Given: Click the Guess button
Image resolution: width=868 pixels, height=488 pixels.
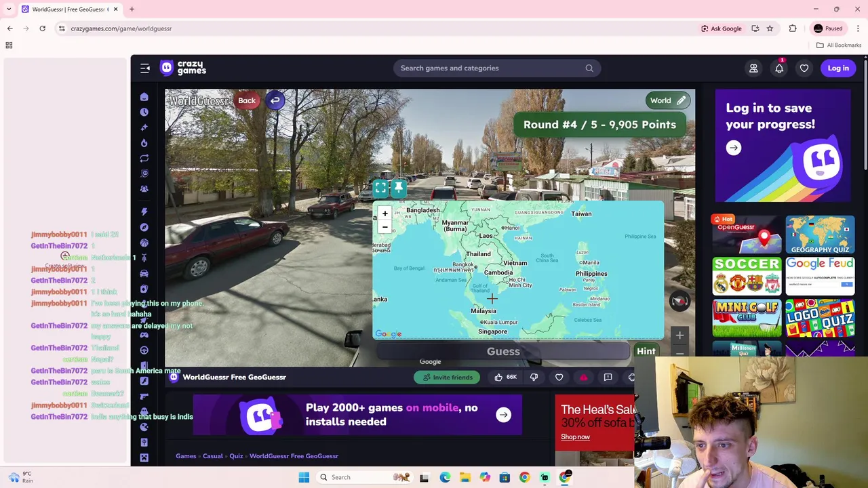Looking at the screenshot, I should [503, 351].
